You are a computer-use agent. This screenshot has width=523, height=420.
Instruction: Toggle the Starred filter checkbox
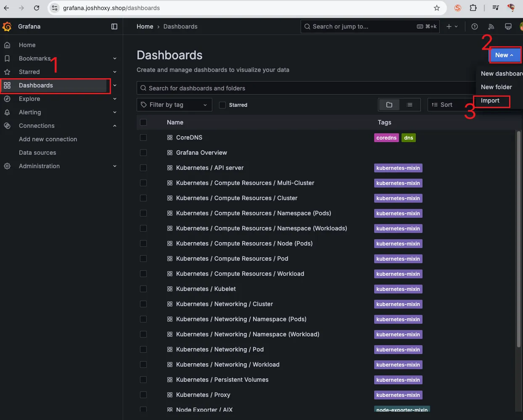222,105
